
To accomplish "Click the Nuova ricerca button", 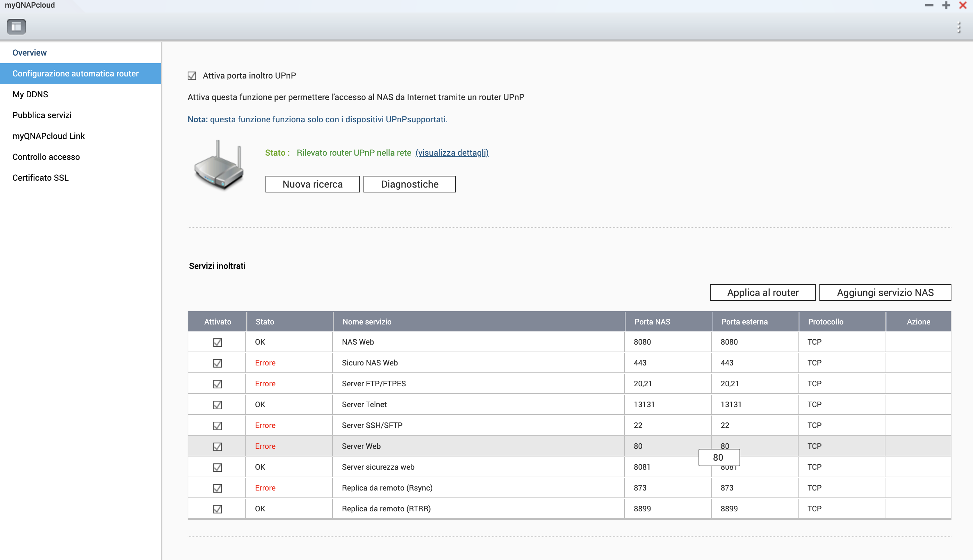I will click(x=312, y=184).
